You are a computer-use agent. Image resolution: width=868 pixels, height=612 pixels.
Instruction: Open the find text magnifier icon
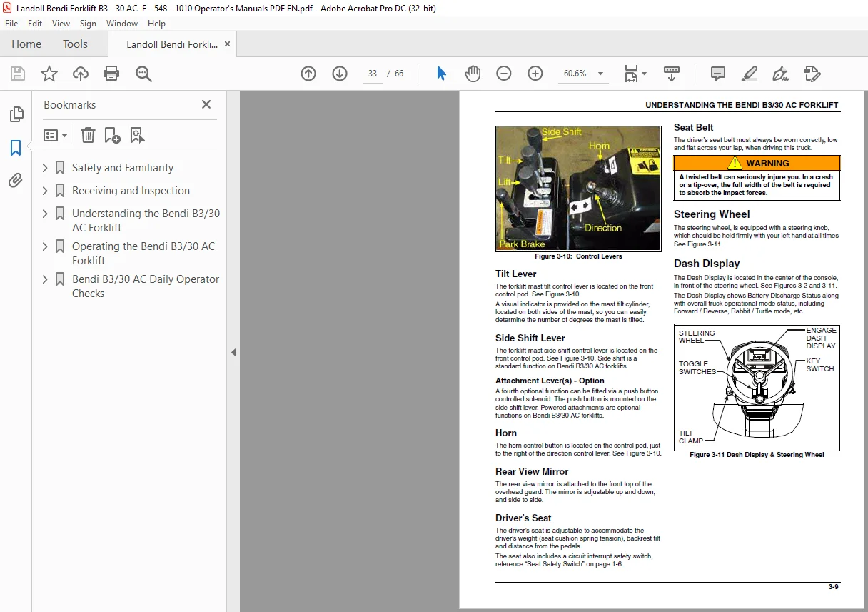[x=143, y=74]
